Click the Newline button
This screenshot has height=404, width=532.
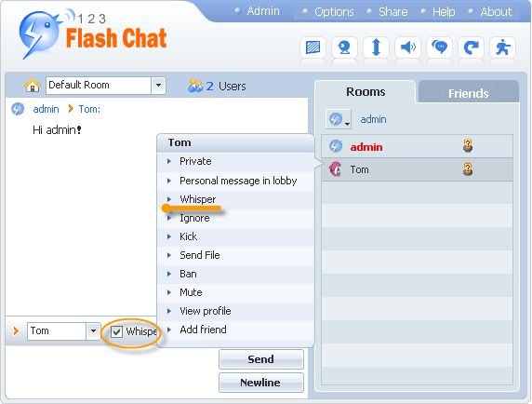[261, 383]
